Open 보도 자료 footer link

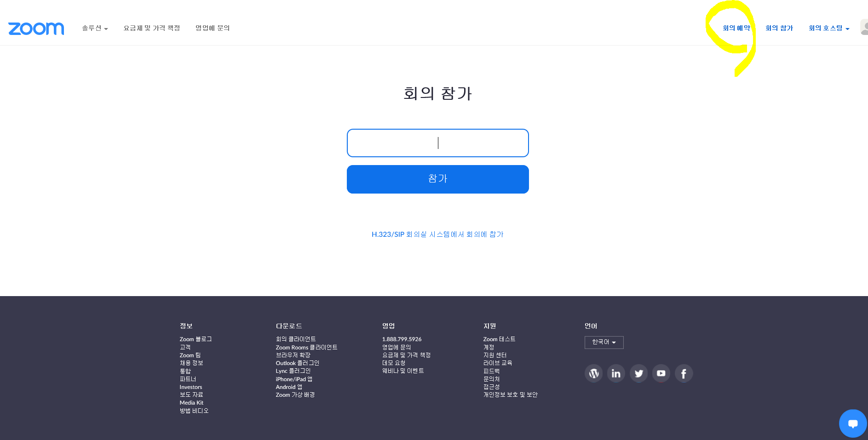(x=191, y=395)
